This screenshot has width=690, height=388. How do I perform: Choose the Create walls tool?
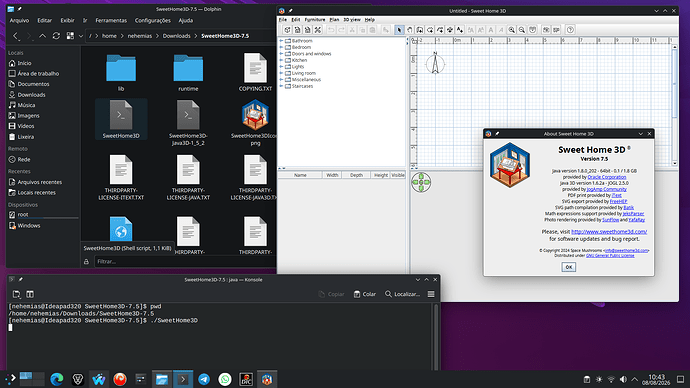[x=420, y=30]
